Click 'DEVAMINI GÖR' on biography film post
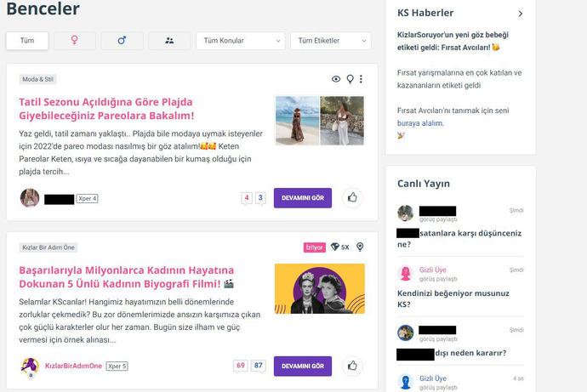 click(x=303, y=366)
